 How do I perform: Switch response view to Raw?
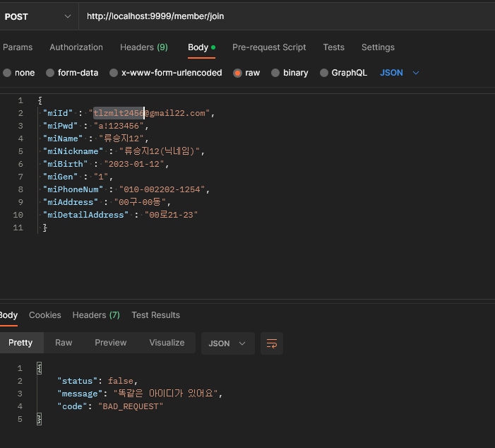tap(64, 343)
